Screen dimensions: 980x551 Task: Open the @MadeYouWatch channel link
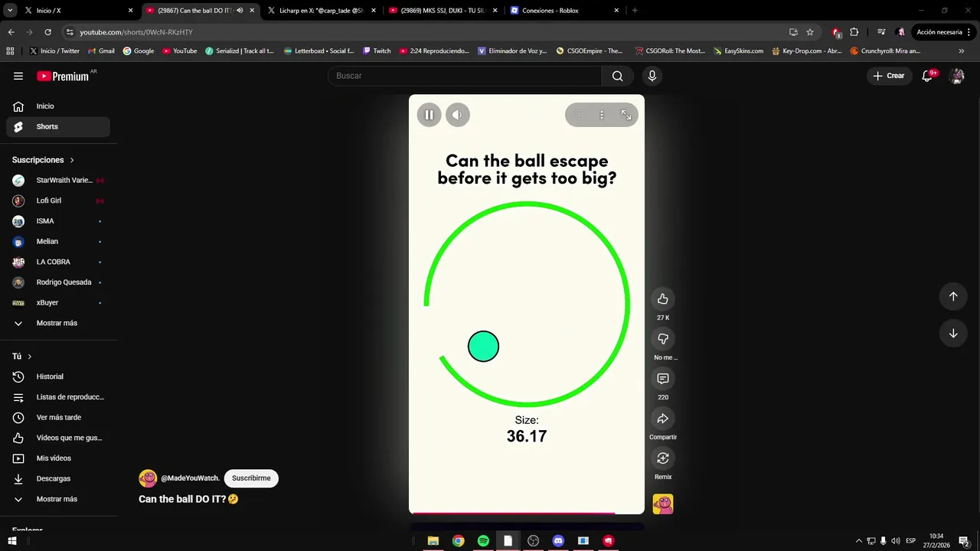[x=190, y=478]
